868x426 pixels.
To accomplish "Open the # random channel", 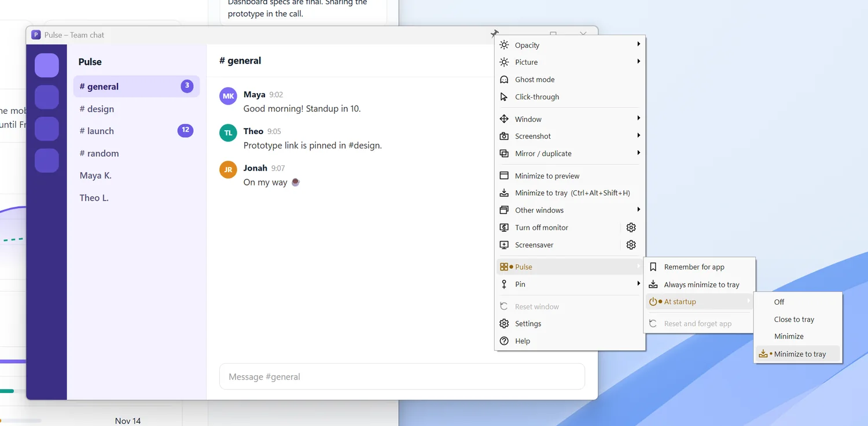I will 137,154.
